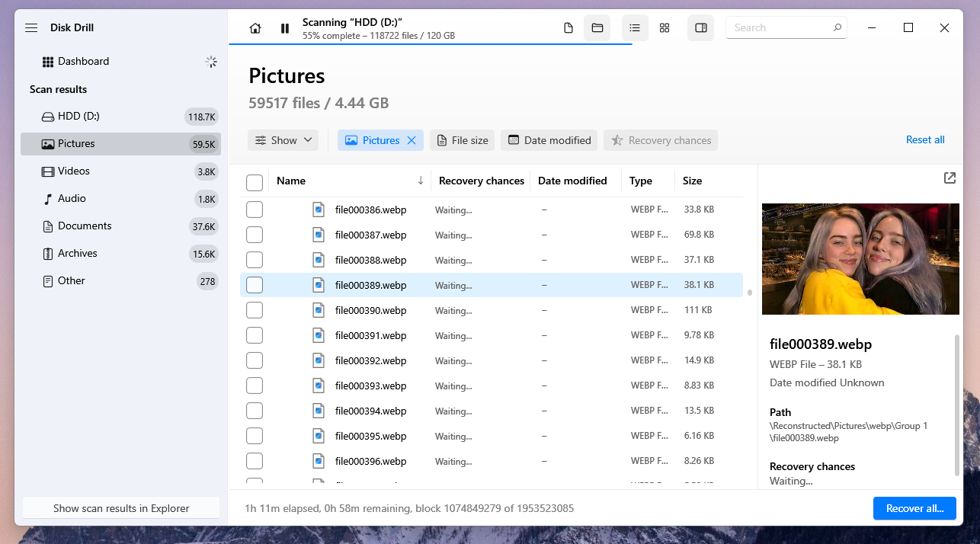
Task: Click Recover all button
Action: point(914,508)
